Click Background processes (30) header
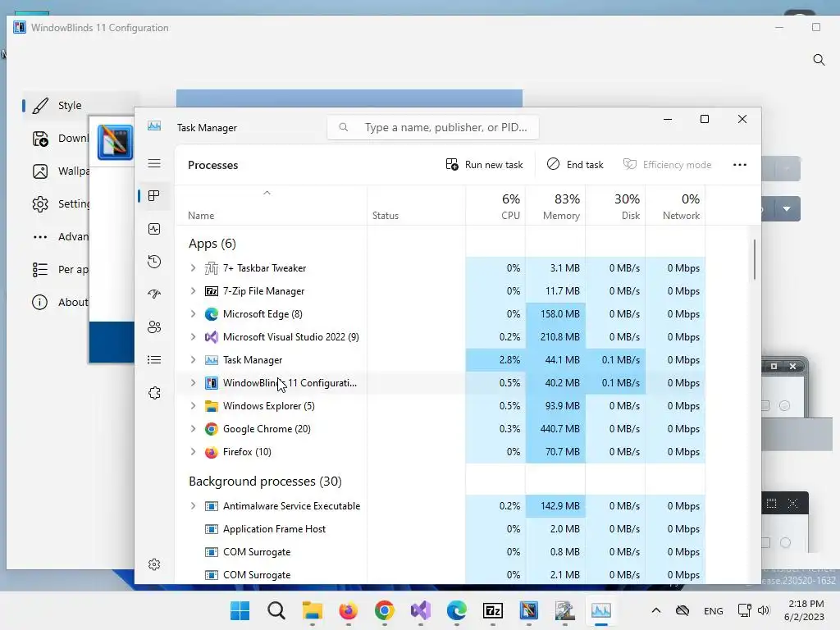Viewport: 840px width, 630px height. (265, 481)
